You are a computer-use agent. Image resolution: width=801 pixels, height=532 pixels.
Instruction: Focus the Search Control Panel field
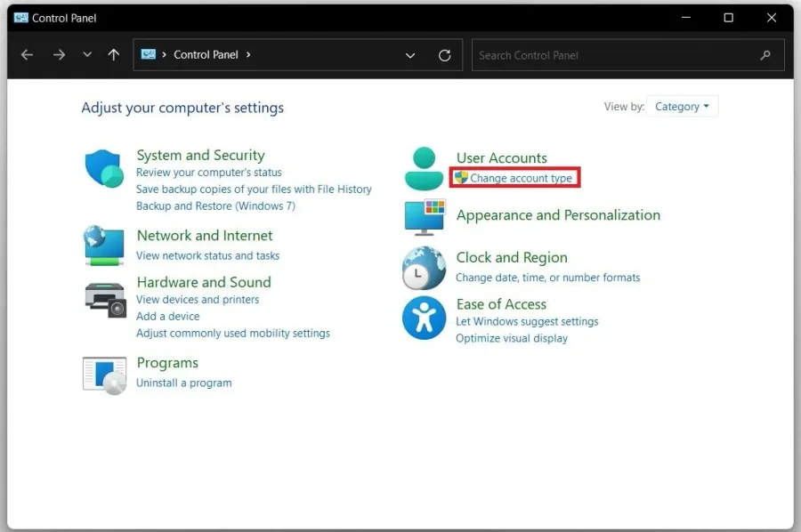pyautogui.click(x=627, y=55)
